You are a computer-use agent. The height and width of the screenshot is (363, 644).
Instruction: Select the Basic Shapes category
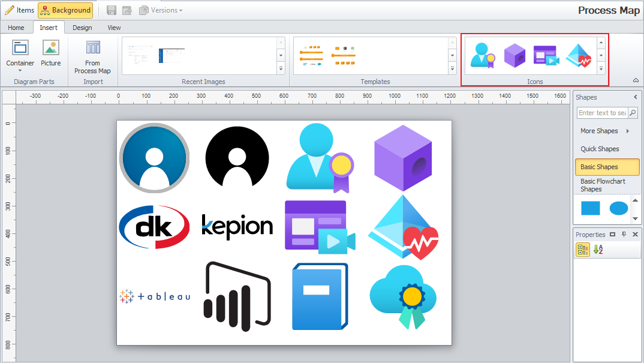(x=607, y=167)
